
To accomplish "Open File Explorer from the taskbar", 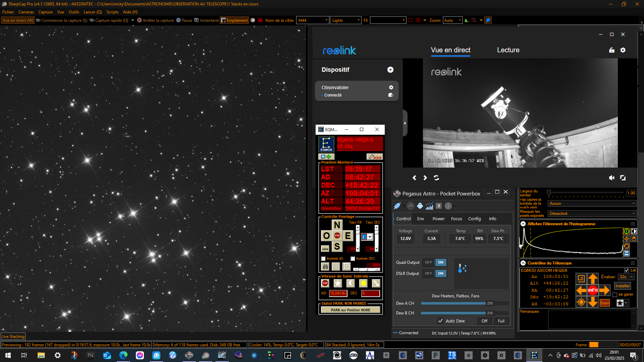I will coord(41,355).
